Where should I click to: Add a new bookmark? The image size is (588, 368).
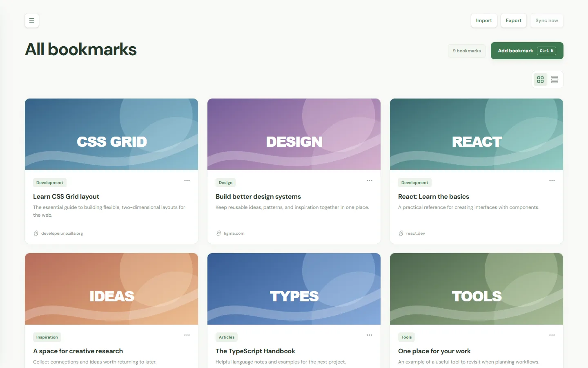coord(527,51)
